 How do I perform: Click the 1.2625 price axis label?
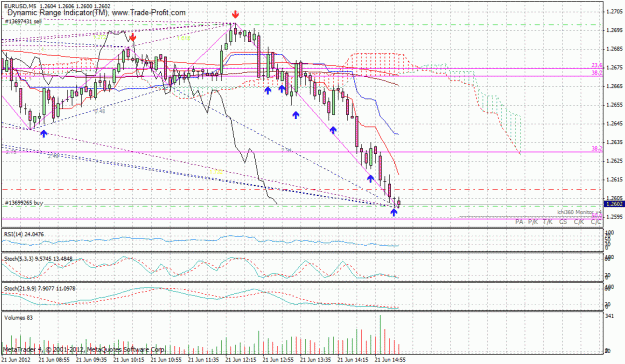point(613,161)
